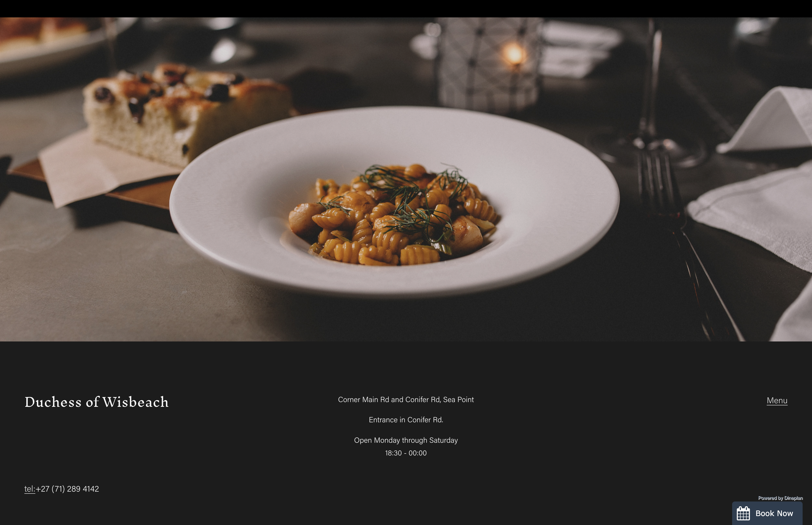The height and width of the screenshot is (525, 812).
Task: Click the calendar icon on Book Now
Action: (743, 513)
